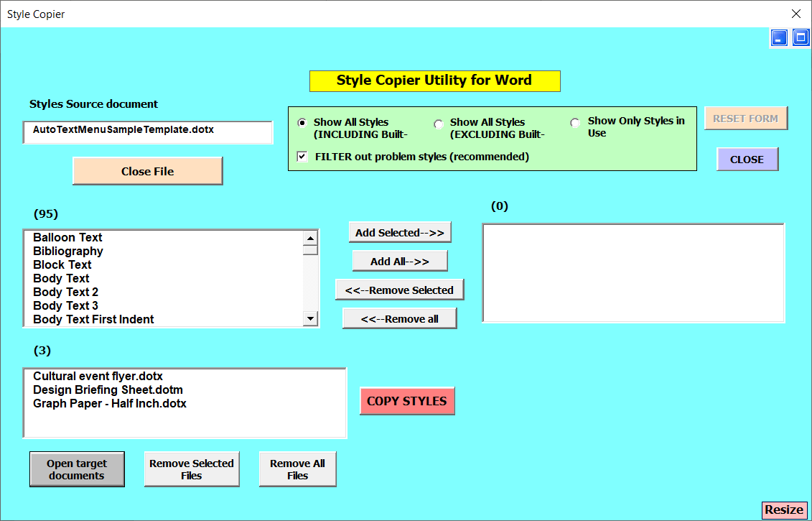The height and width of the screenshot is (521, 812).
Task: Click the styles list scroll up arrow
Action: click(310, 238)
